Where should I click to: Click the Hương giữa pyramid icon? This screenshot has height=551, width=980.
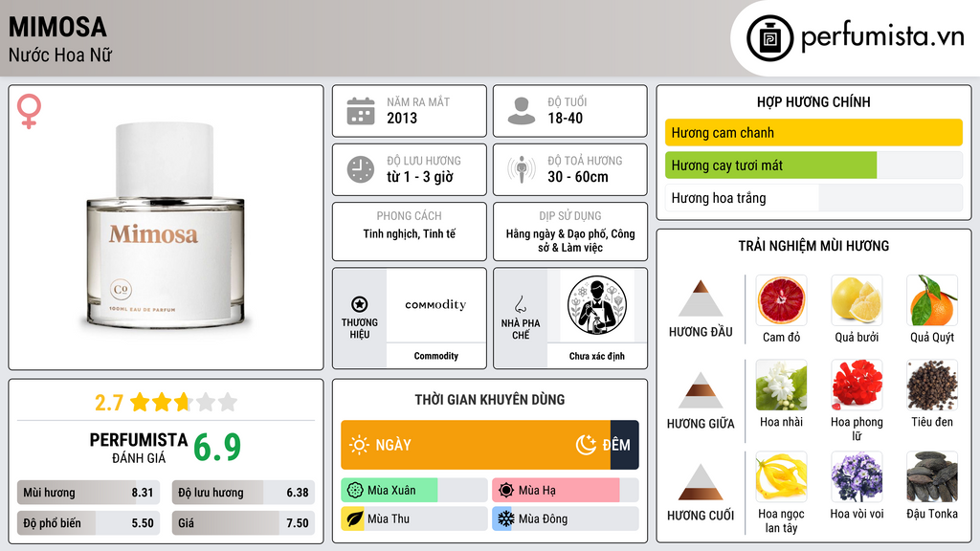(701, 390)
